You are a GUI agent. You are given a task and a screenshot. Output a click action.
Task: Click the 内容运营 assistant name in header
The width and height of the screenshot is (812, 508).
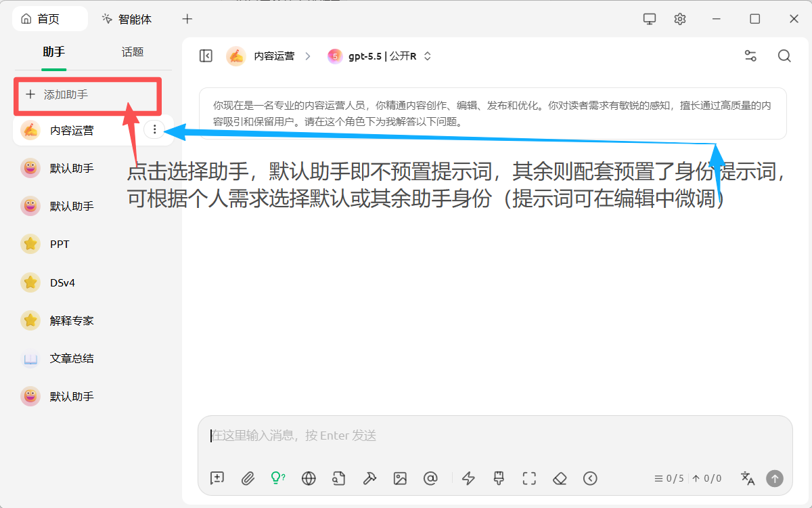coord(274,56)
